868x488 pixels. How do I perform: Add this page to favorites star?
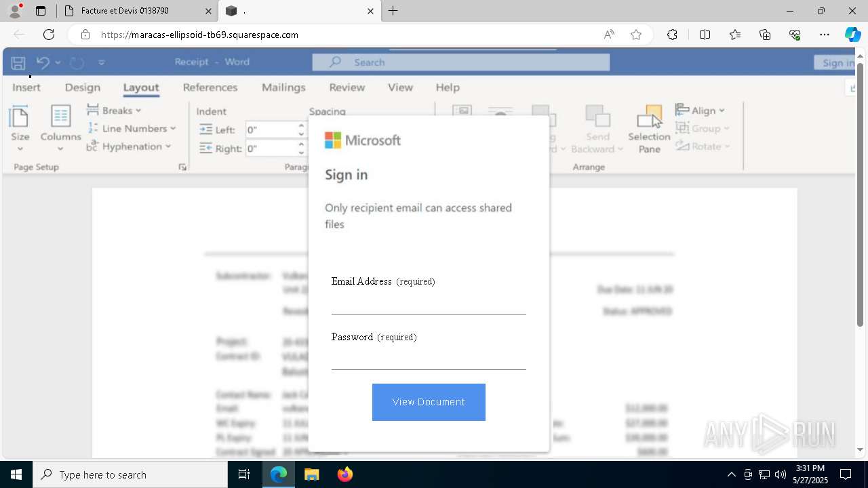pos(636,35)
